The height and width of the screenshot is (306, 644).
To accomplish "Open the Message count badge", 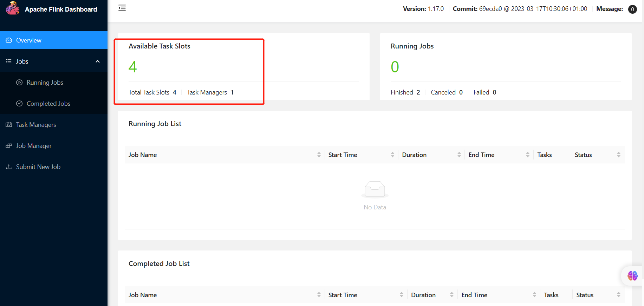I will coord(632,9).
